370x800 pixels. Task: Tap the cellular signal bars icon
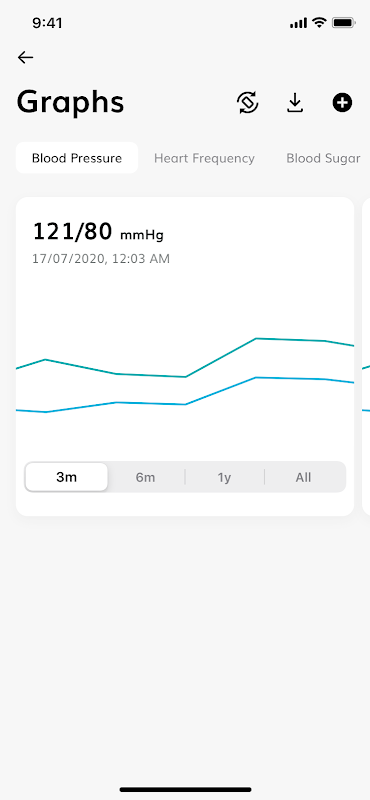pyautogui.click(x=299, y=23)
